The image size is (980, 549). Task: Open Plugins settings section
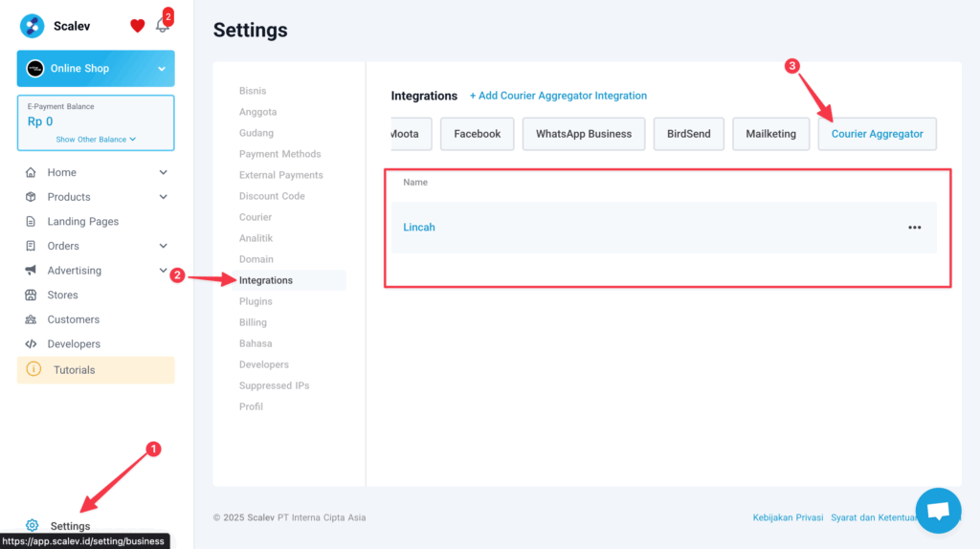[x=256, y=301]
